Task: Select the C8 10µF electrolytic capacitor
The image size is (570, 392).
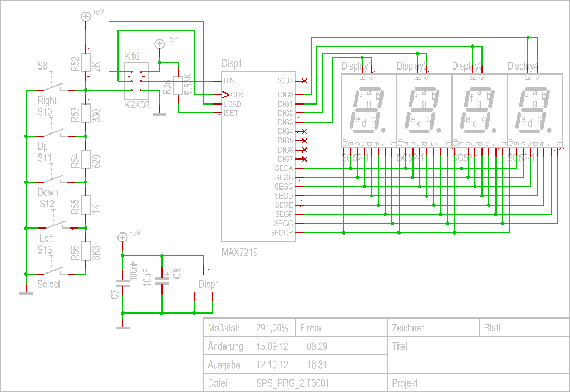Action: tap(161, 281)
